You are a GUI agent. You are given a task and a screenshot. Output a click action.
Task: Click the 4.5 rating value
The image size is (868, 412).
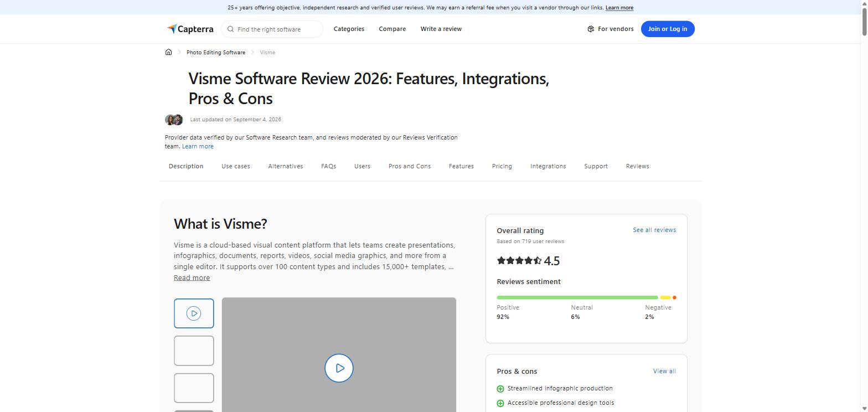click(552, 261)
